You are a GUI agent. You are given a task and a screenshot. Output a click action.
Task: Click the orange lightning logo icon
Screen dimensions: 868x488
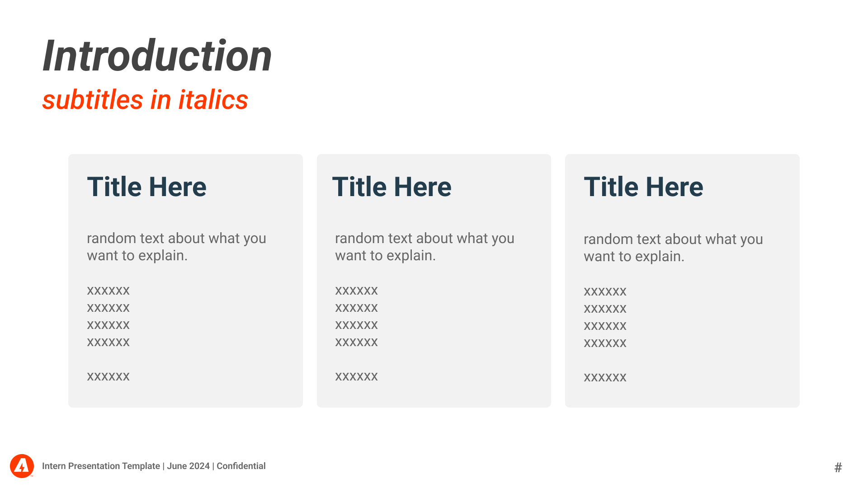[22, 466]
